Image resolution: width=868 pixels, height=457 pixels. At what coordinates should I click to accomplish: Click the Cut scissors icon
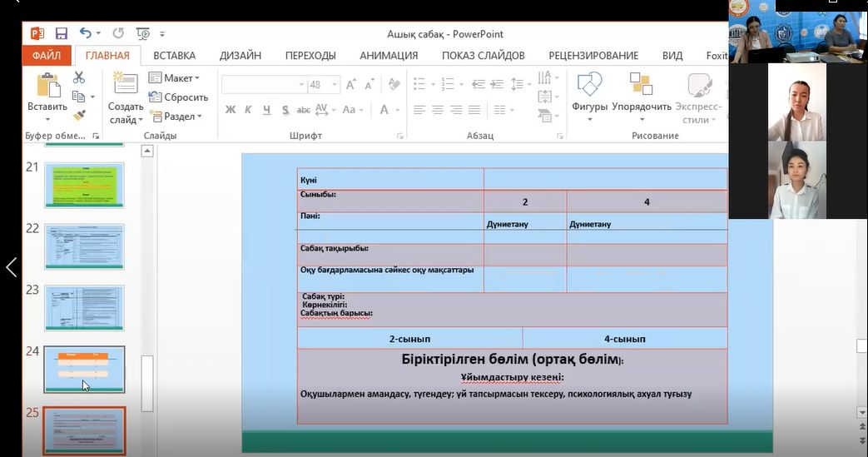pyautogui.click(x=79, y=77)
